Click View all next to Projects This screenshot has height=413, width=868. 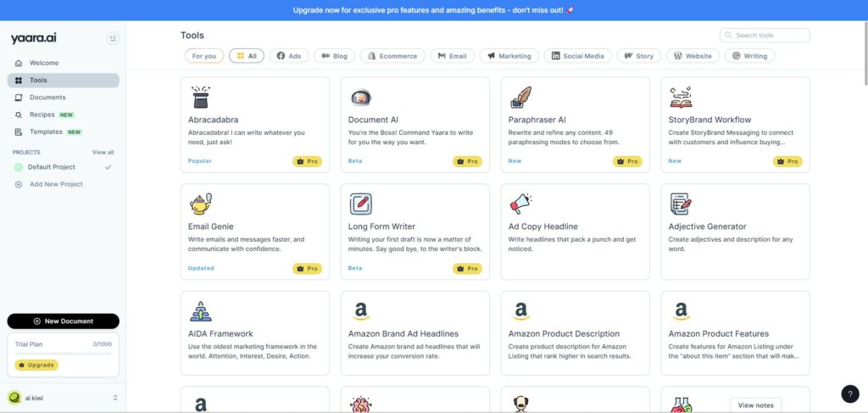coord(103,153)
